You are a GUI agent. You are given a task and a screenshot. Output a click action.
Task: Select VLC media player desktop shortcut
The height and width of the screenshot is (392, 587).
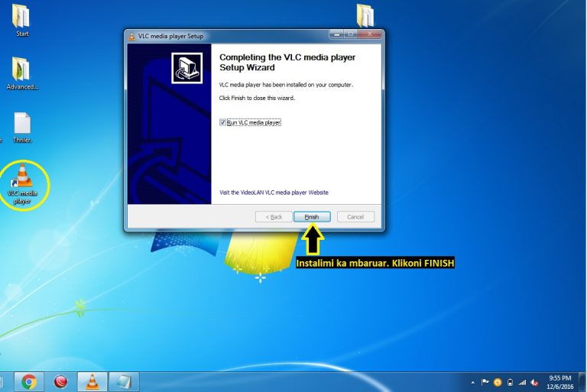[x=23, y=184]
